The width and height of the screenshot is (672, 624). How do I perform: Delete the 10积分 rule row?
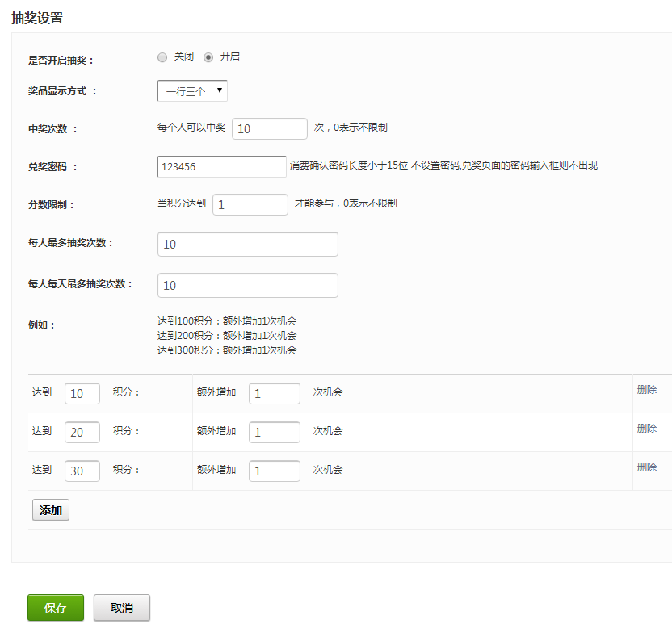[x=647, y=389]
